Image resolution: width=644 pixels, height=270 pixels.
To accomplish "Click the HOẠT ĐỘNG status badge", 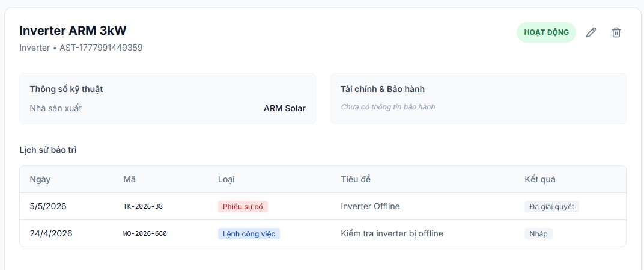I will click(x=546, y=32).
